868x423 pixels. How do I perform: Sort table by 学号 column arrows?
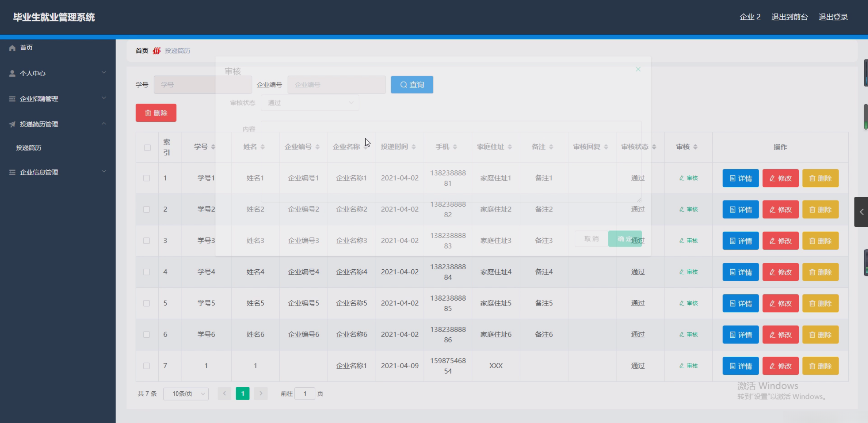click(213, 147)
